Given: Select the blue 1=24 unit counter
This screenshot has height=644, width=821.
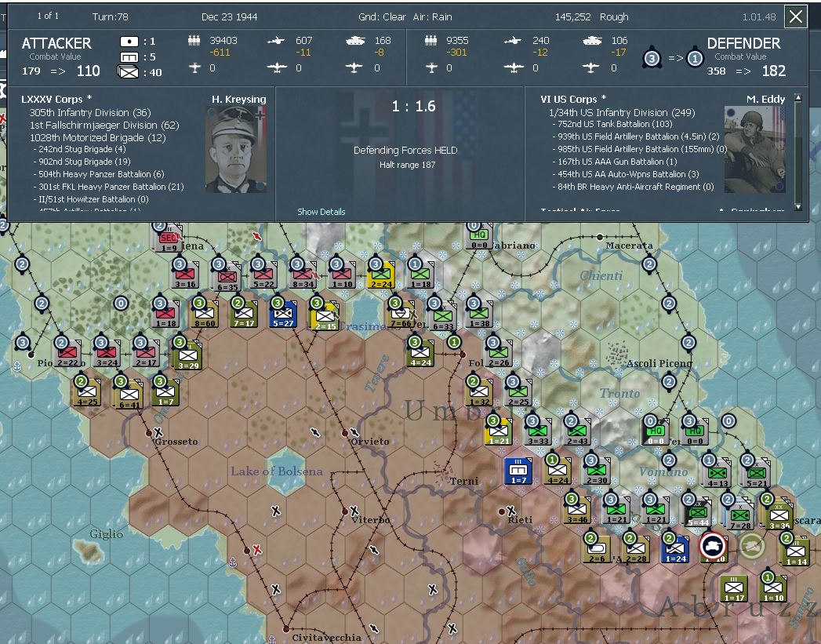Looking at the screenshot, I should (x=675, y=551).
